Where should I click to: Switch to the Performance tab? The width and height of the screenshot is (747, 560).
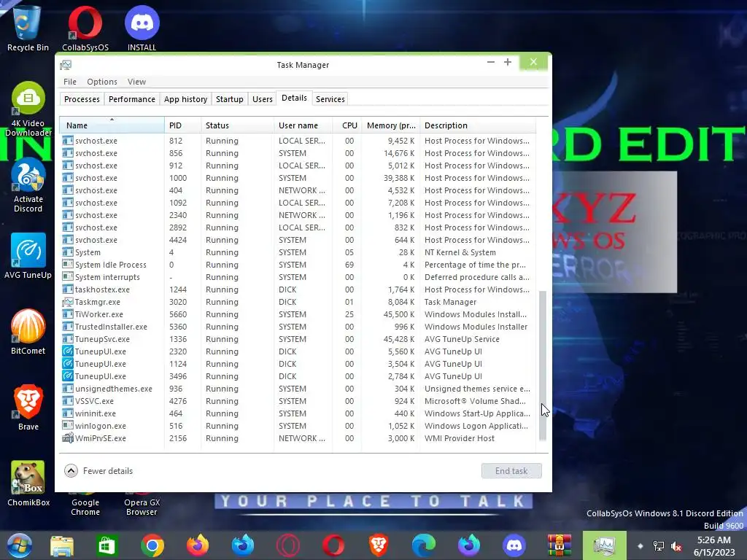(132, 99)
